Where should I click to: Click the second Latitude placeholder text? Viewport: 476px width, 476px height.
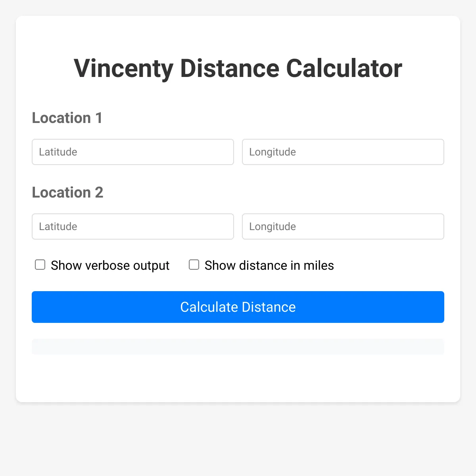pos(58,226)
